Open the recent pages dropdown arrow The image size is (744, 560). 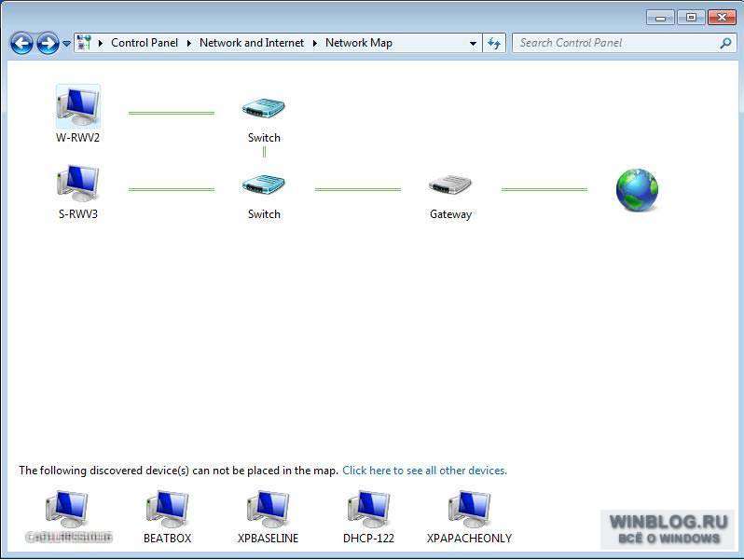(x=66, y=44)
